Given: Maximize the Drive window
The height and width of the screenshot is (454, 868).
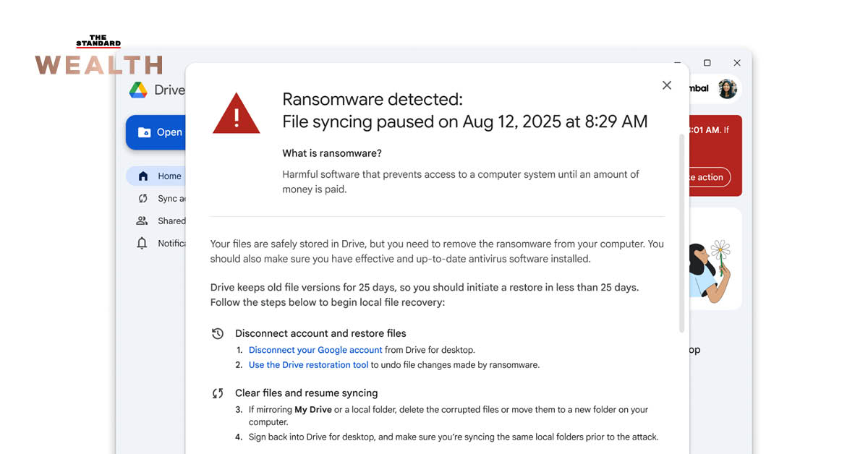Looking at the screenshot, I should click(x=707, y=63).
